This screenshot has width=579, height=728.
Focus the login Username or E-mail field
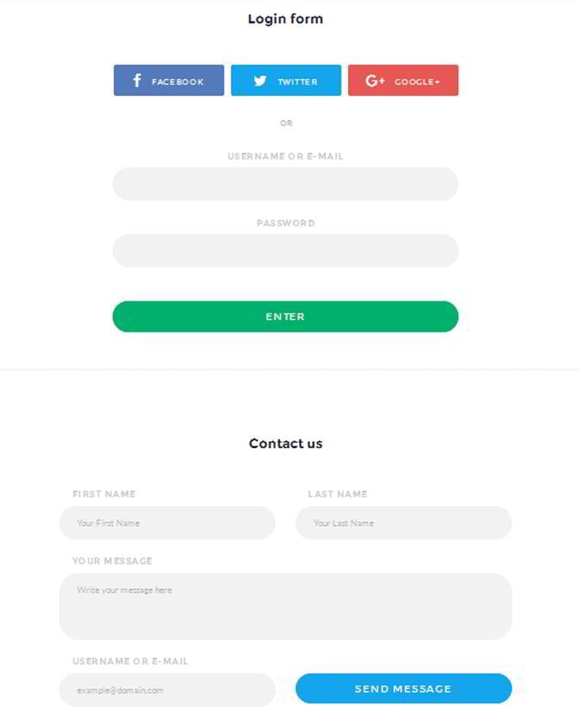coord(285,184)
